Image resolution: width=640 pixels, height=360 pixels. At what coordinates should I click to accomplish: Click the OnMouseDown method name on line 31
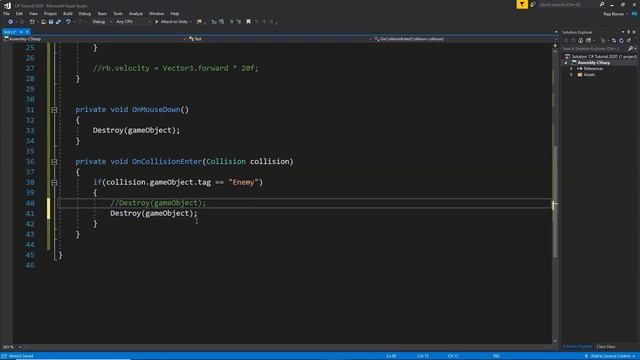[x=156, y=110]
